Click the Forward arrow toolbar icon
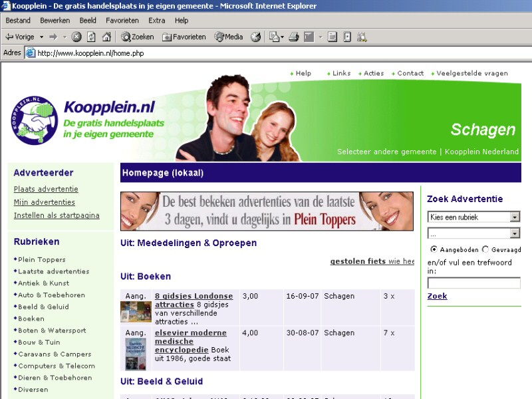 [x=53, y=37]
